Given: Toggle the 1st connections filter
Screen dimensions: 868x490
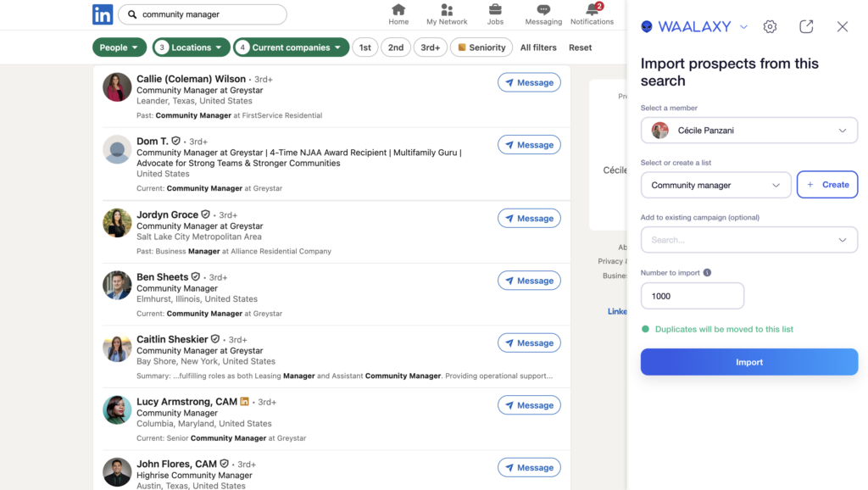Looking at the screenshot, I should coord(364,47).
